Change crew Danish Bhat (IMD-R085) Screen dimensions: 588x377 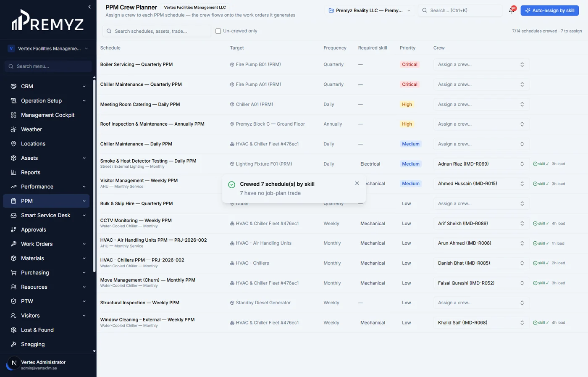(x=481, y=263)
